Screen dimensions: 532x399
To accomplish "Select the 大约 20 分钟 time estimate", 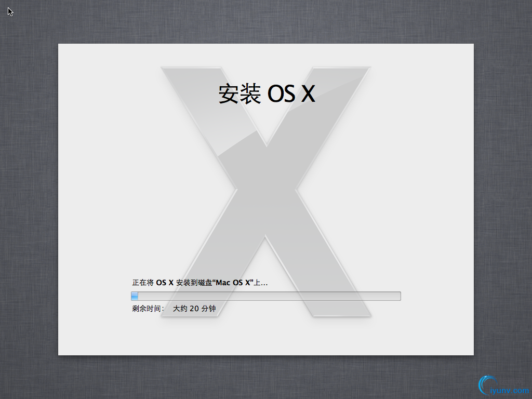I will 194,308.
